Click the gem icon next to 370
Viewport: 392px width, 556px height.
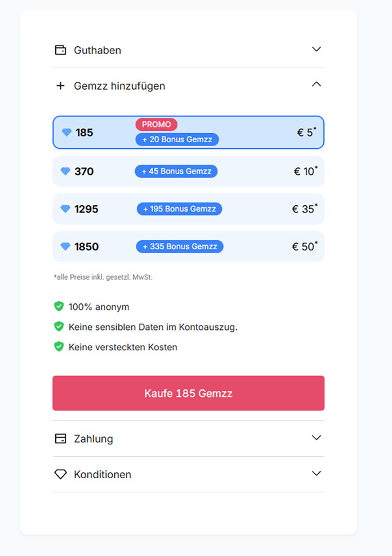pyautogui.click(x=65, y=171)
